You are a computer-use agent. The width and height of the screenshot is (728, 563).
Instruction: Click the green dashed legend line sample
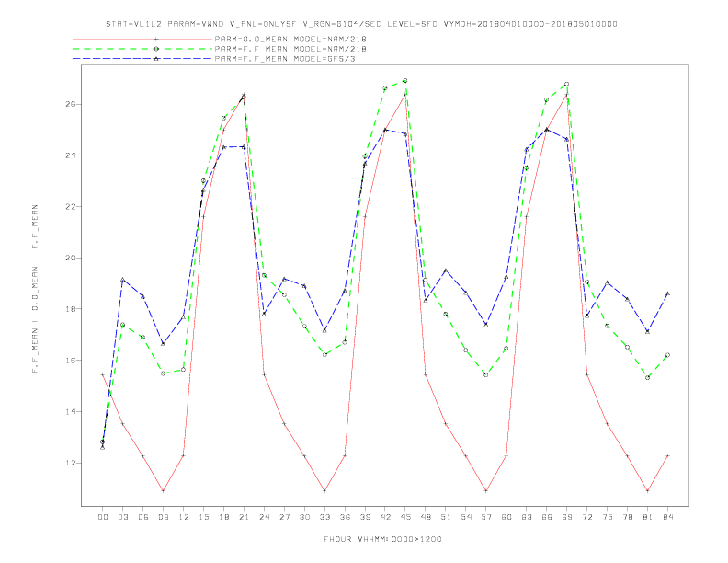[x=142, y=49]
